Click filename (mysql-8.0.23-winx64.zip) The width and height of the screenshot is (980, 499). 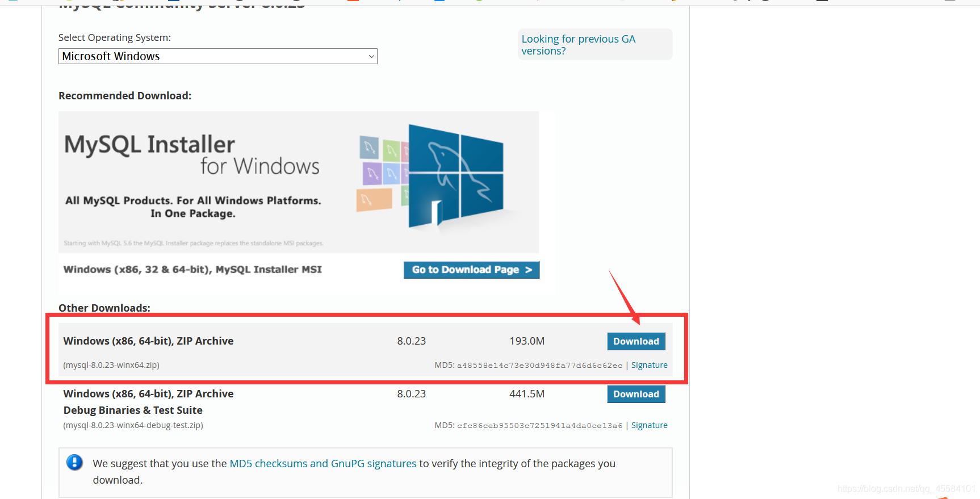(111, 365)
